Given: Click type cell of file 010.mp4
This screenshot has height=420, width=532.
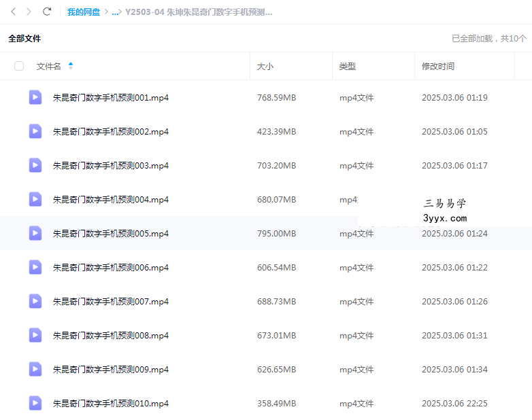Looking at the screenshot, I should coord(356,404).
